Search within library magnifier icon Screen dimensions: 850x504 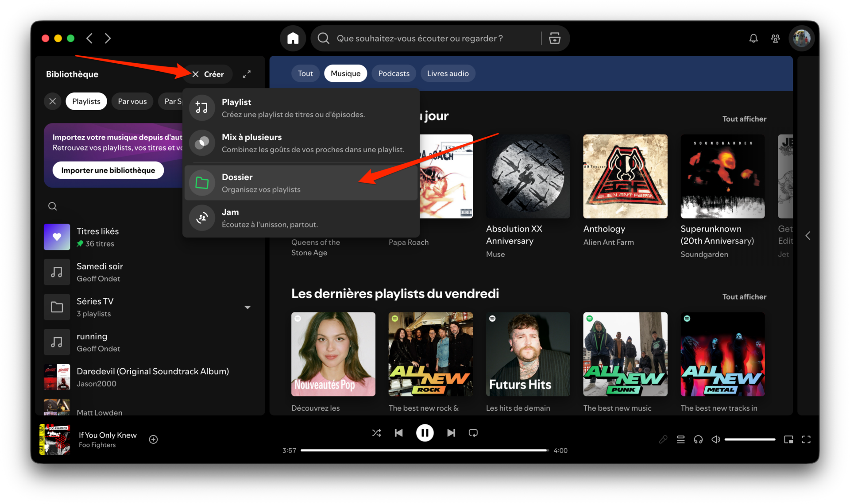click(52, 206)
